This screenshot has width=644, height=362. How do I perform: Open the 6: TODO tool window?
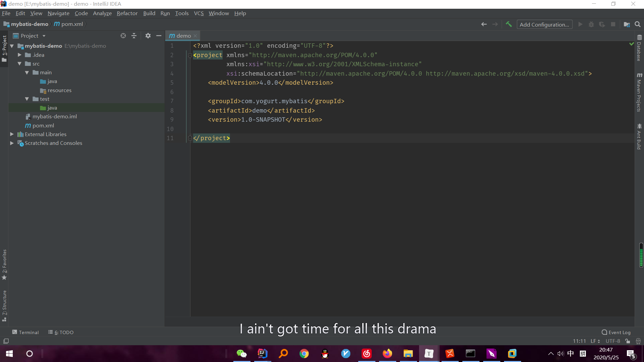(x=61, y=332)
